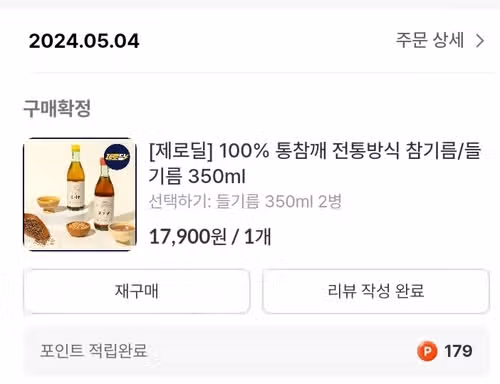The image size is (500, 384).
Task: Click the 17,900원 price text
Action: point(188,237)
